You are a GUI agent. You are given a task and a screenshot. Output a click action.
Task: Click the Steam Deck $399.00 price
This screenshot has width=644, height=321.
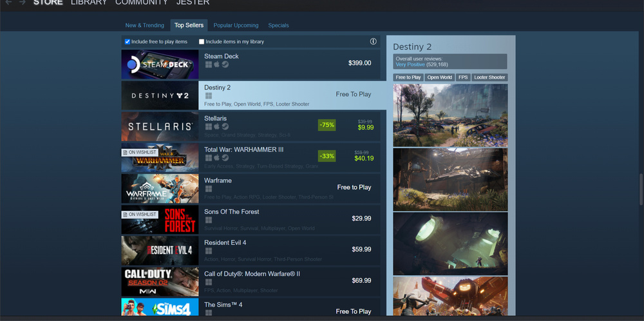tap(360, 63)
